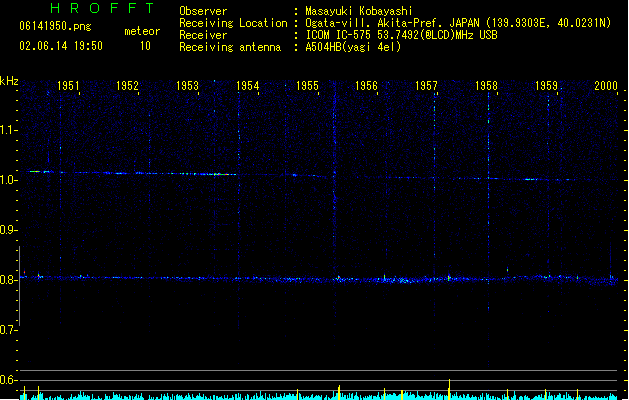This screenshot has width=629, height=400.
Task: Click the 0.8 frequency axis label
Action: coord(8,280)
